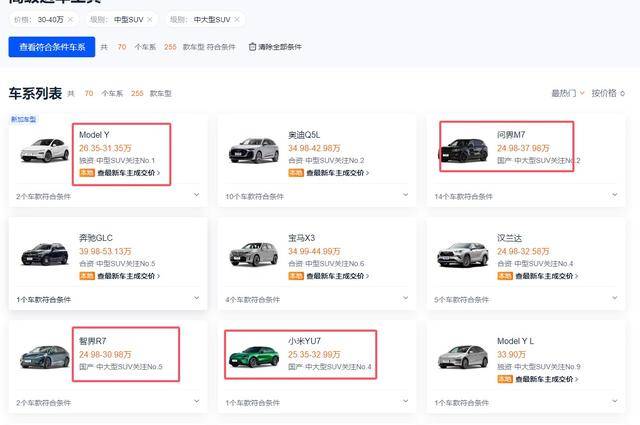640x425 pixels.
Task: Expand 宝马X3's 4 matching models
Action: pyautogui.click(x=405, y=298)
